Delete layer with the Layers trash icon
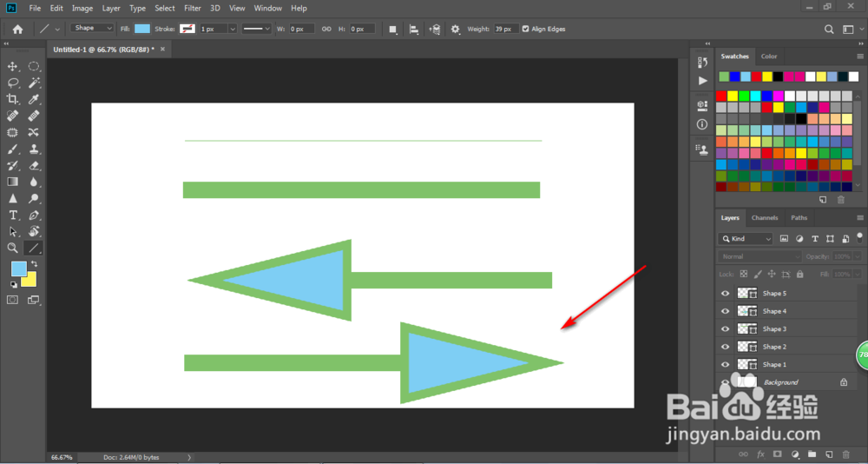The height and width of the screenshot is (464, 868). pyautogui.click(x=845, y=454)
